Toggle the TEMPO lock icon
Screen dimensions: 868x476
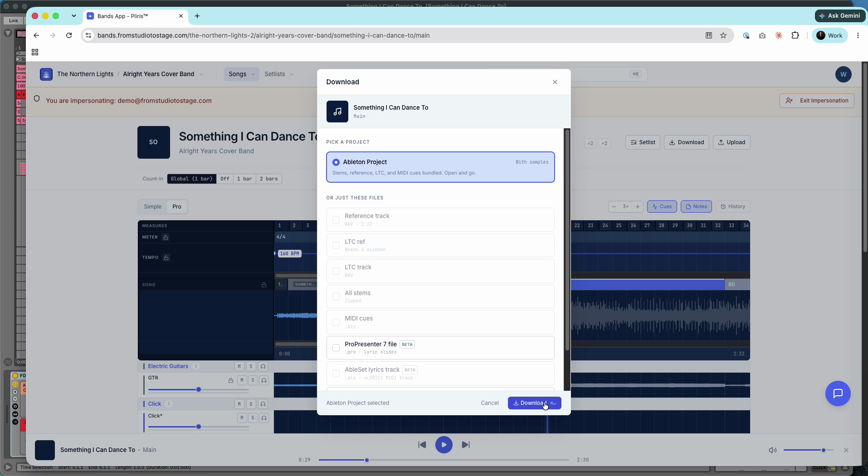click(166, 257)
